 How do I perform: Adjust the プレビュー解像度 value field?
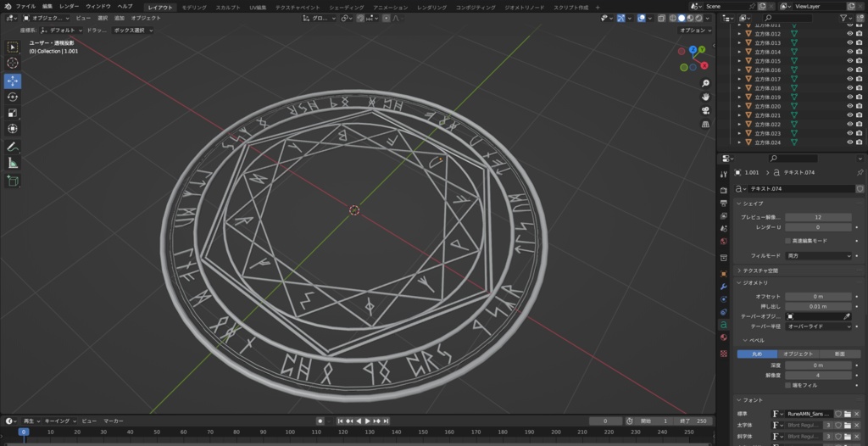818,217
